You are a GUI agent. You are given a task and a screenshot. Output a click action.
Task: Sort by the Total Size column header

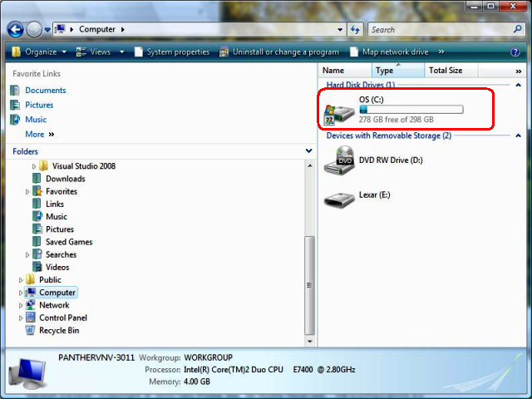coord(446,71)
